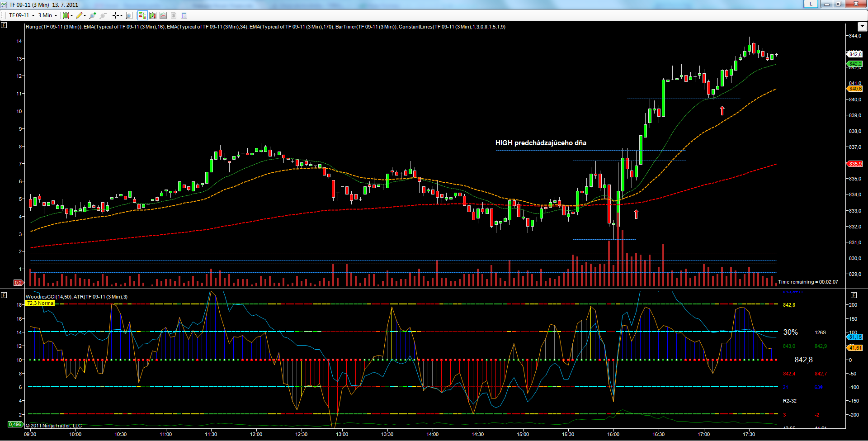This screenshot has height=441, width=868.
Task: Open the Data Series candlestick icon
Action: click(153, 15)
